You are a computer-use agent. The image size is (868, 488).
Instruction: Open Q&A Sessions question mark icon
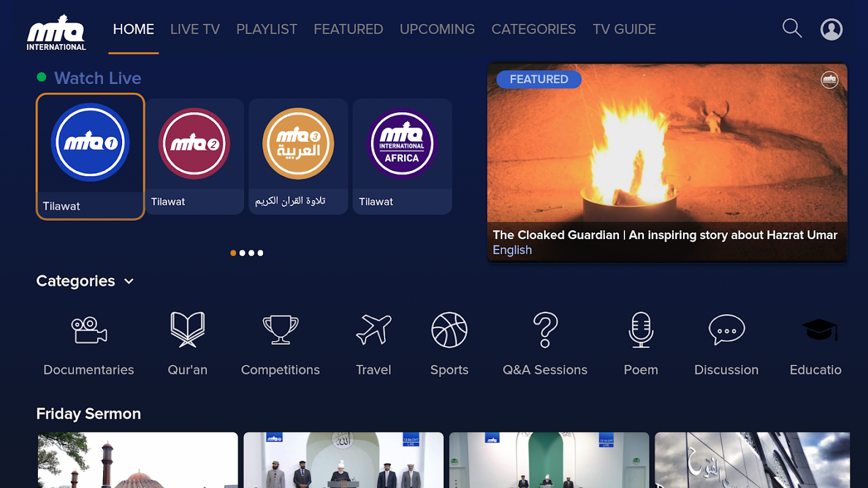(545, 330)
